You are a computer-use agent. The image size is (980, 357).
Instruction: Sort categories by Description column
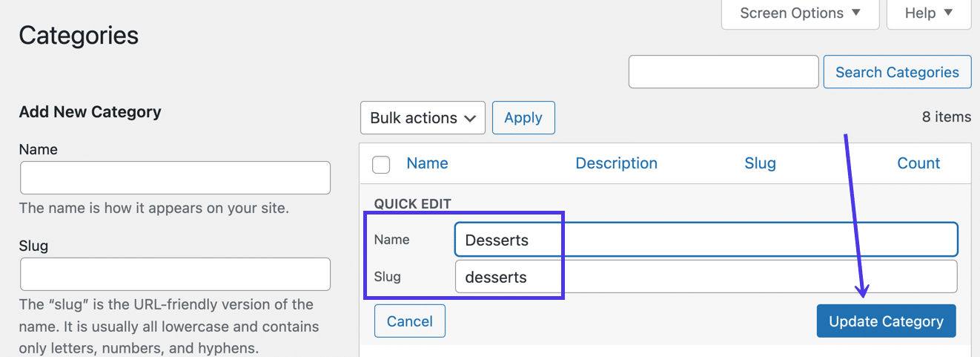[616, 163]
